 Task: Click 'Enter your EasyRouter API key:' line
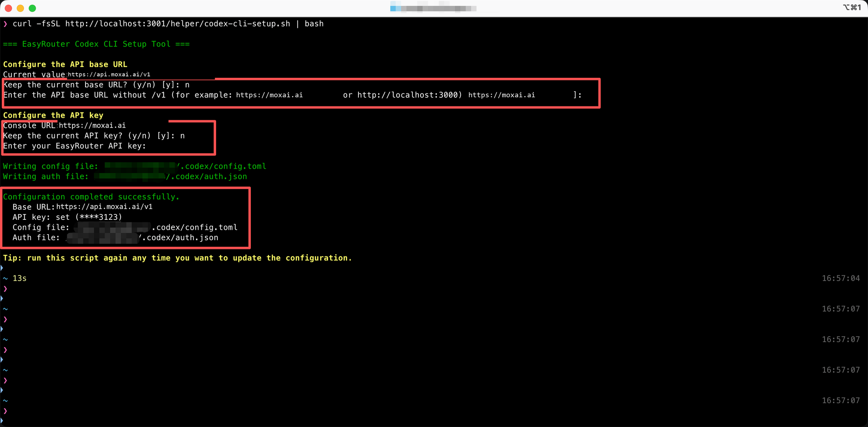pos(75,146)
